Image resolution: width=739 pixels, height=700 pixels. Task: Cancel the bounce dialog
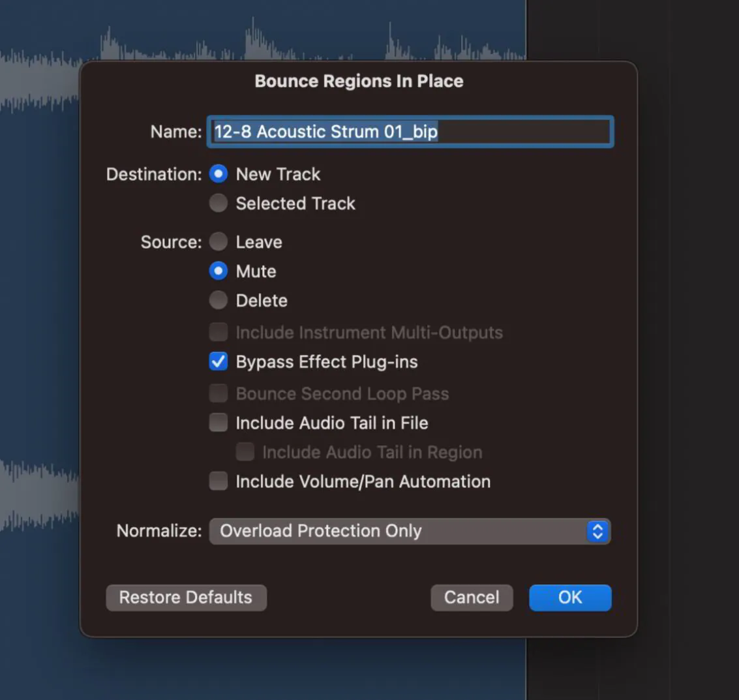(472, 597)
